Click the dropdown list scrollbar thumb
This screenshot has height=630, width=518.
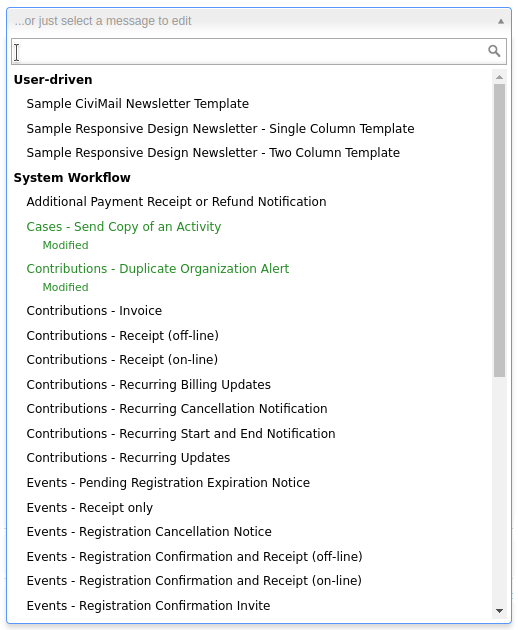[x=500, y=230]
